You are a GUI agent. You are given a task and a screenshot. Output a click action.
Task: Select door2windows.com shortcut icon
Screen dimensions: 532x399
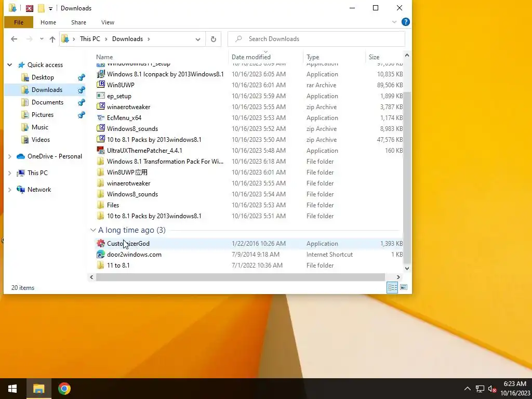click(100, 255)
